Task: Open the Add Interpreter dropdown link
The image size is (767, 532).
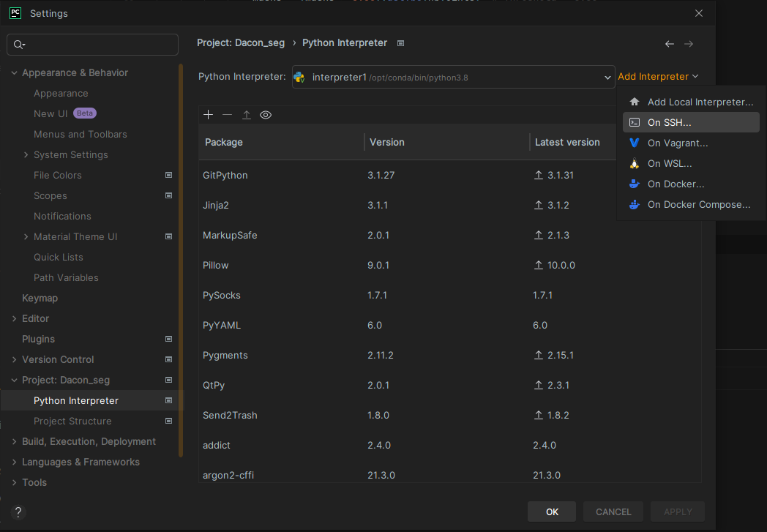Action: [658, 77]
